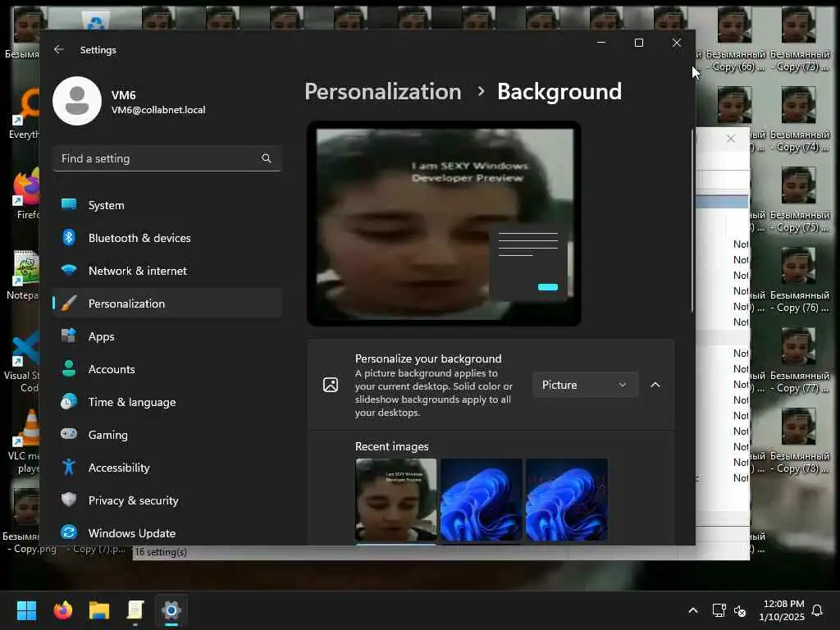Go back with the Settings arrow
The image size is (840, 630).
pyautogui.click(x=59, y=49)
